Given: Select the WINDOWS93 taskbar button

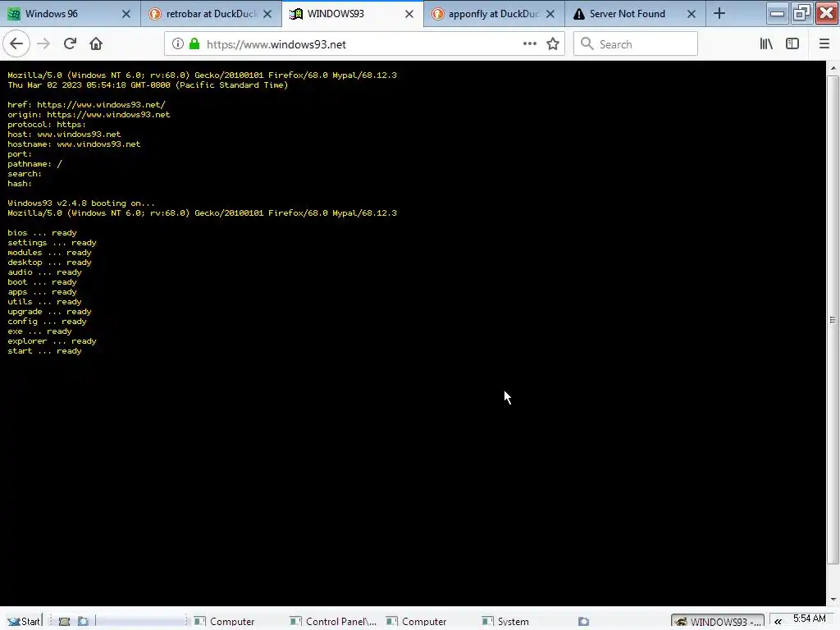Looking at the screenshot, I should pos(717,622).
